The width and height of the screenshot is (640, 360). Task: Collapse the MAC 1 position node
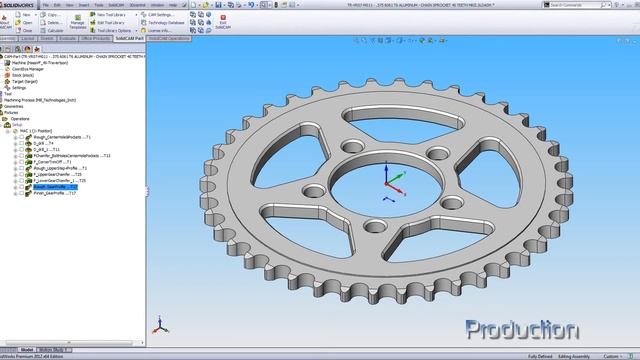tap(7, 131)
